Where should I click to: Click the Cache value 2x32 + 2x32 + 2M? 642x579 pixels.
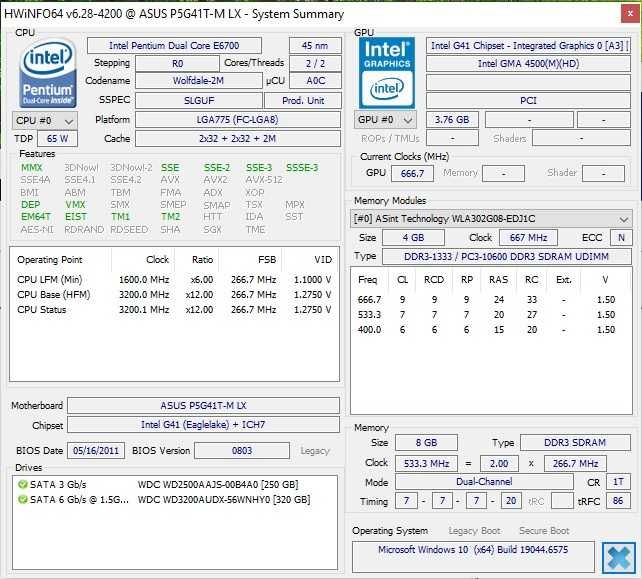[x=237, y=138]
